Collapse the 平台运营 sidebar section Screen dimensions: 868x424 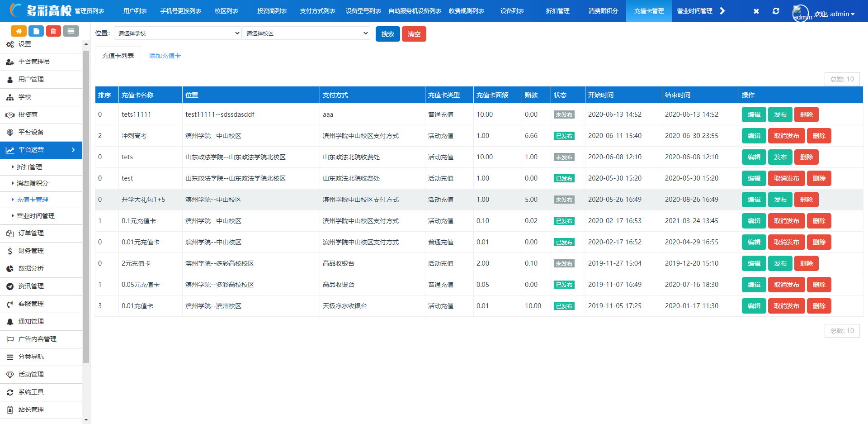pos(41,150)
